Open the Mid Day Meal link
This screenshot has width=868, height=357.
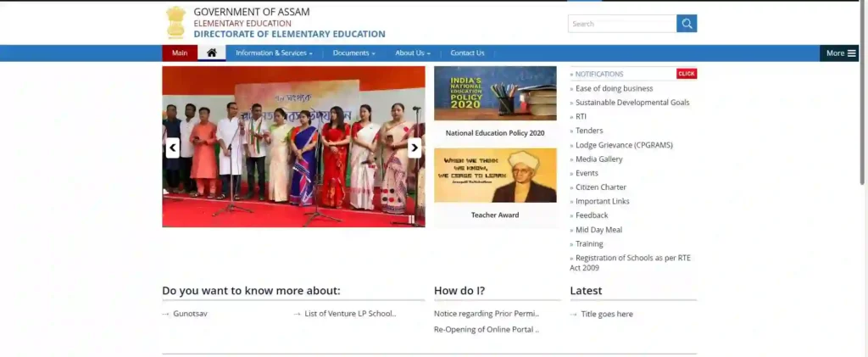pyautogui.click(x=598, y=230)
